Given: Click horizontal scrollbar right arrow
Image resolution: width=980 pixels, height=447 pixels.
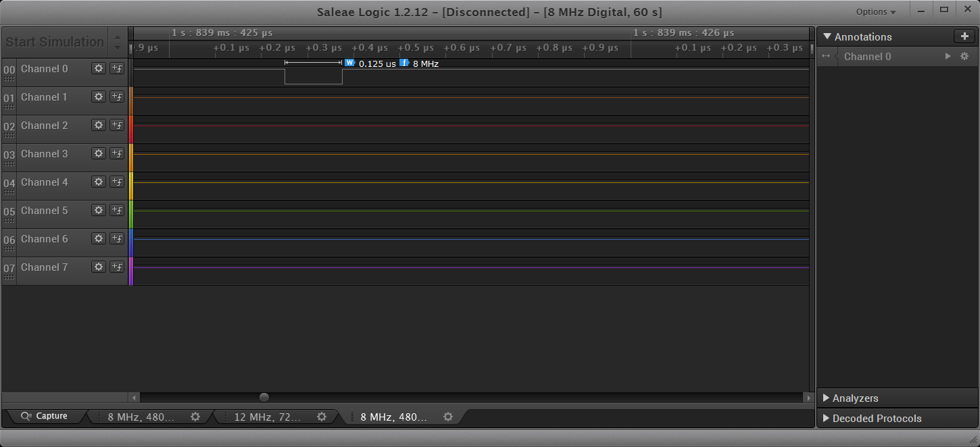Looking at the screenshot, I should point(808,398).
